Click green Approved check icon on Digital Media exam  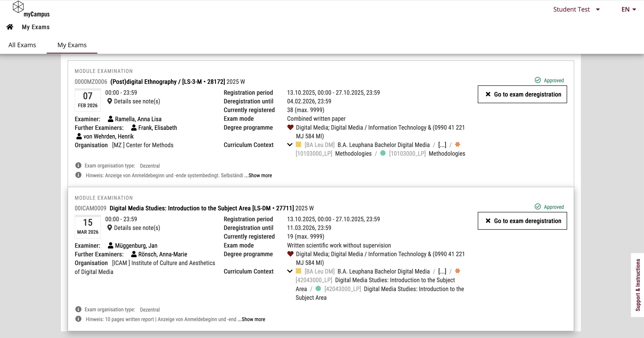(x=538, y=207)
